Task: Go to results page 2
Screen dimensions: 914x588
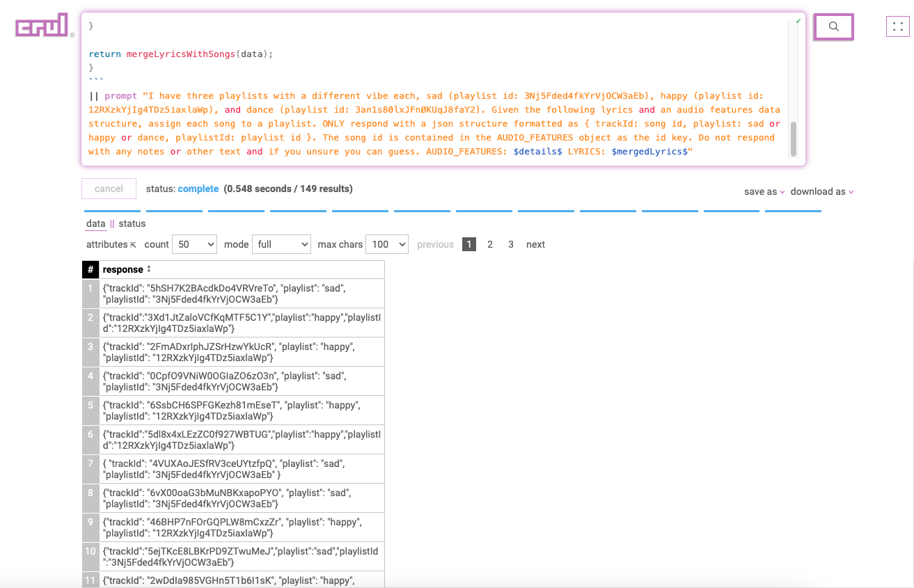Action: point(490,244)
